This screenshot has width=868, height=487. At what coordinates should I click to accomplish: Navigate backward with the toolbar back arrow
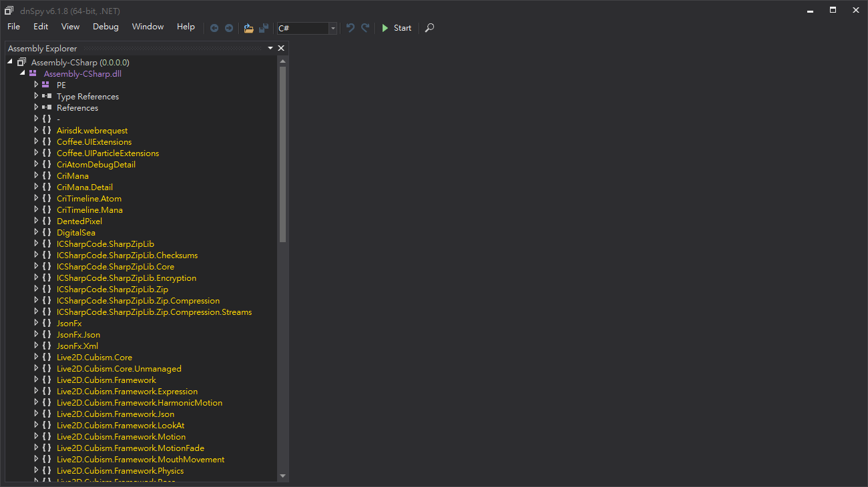pos(214,28)
